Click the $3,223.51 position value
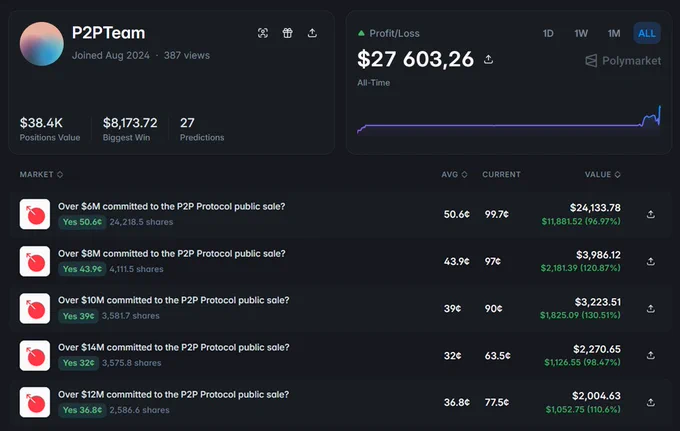Viewport: 680px width, 431px height. tap(598, 302)
